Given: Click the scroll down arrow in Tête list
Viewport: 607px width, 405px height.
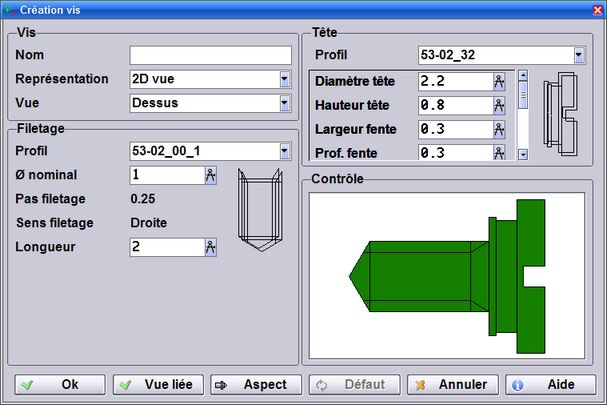Looking at the screenshot, I should [x=523, y=155].
